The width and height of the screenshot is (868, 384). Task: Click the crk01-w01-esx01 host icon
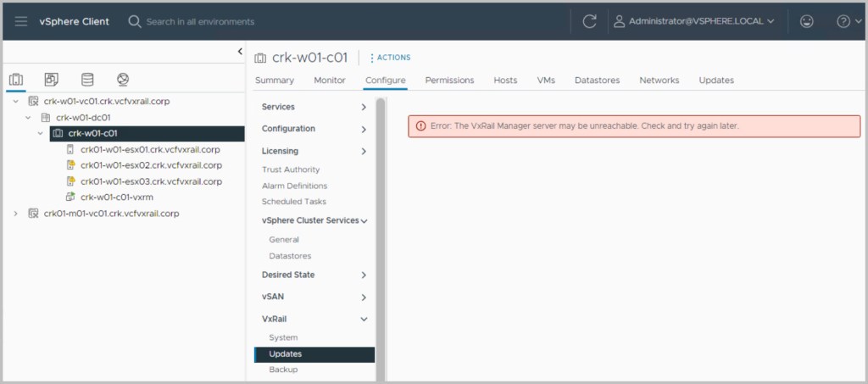coord(70,149)
